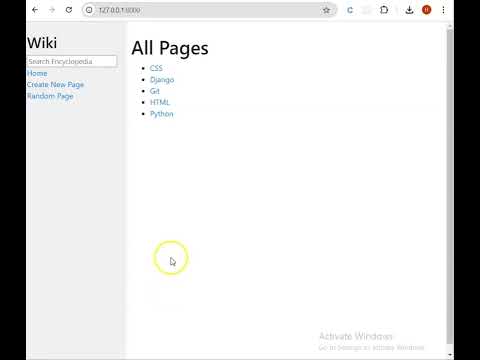
Task: Open the CSS entry
Action: coord(156,68)
